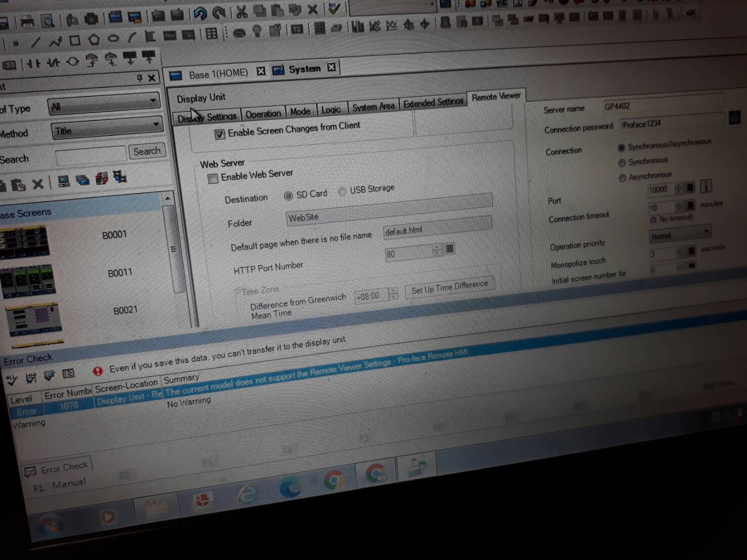Check Enable Web Server checkbox
The image size is (747, 560).
click(x=213, y=178)
